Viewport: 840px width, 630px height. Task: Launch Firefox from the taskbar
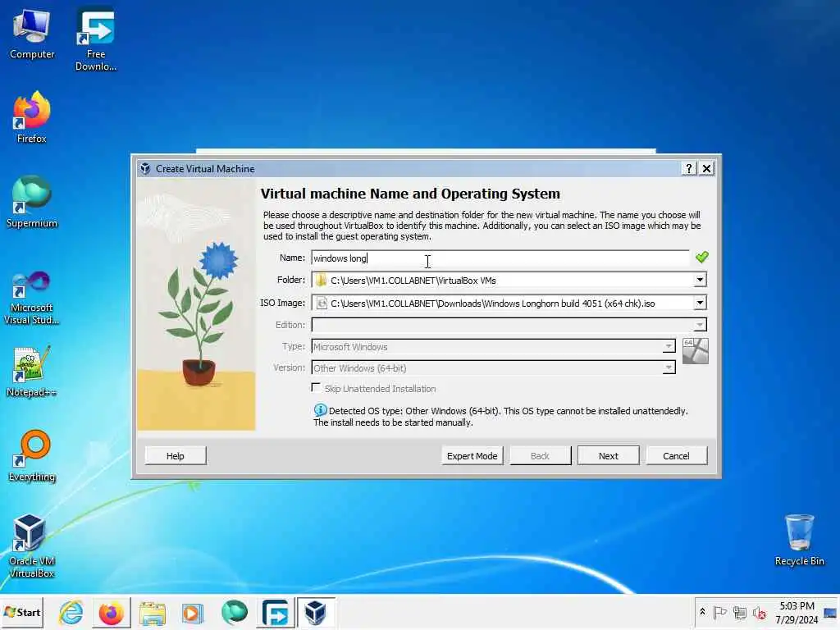coord(112,612)
